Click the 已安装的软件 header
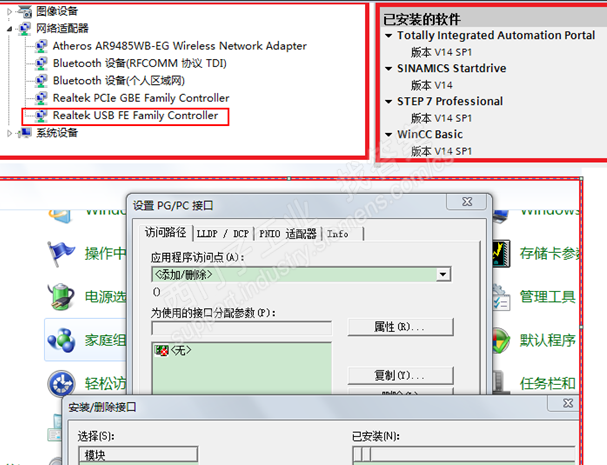The width and height of the screenshot is (607, 465). point(422,19)
